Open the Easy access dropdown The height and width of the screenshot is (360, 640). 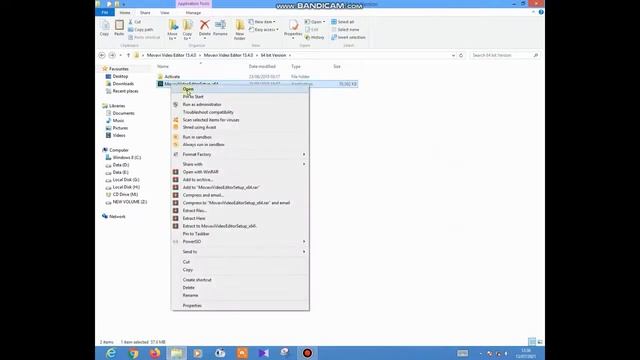(264, 29)
